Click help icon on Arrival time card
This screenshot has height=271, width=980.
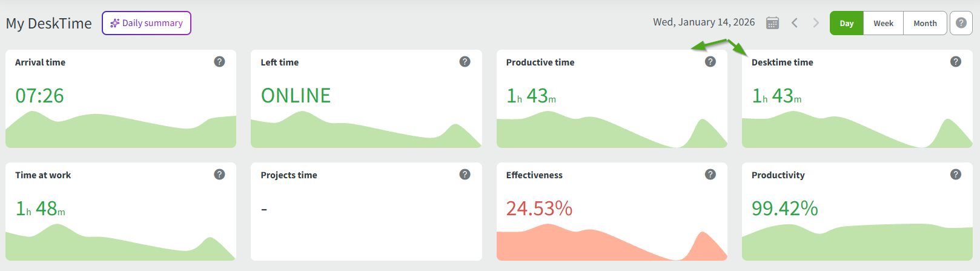(x=219, y=62)
